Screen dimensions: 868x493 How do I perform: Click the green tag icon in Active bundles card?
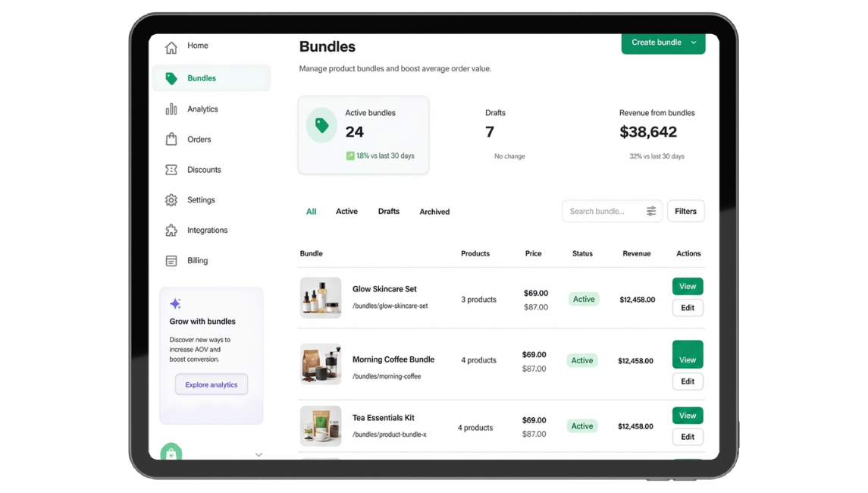click(321, 125)
